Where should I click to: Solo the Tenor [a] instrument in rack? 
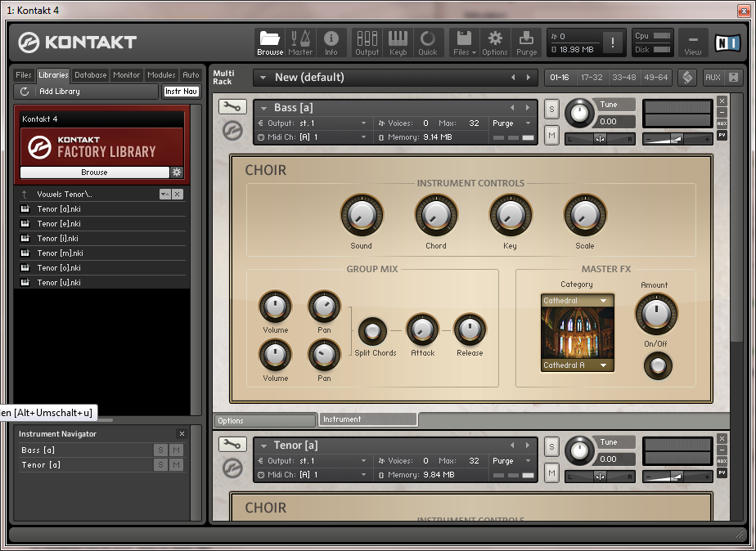551,447
